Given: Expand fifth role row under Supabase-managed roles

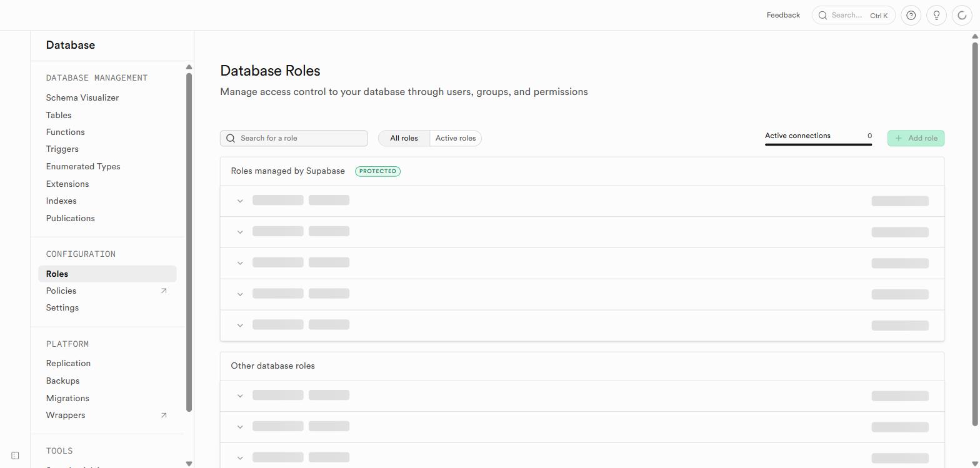Looking at the screenshot, I should (240, 326).
